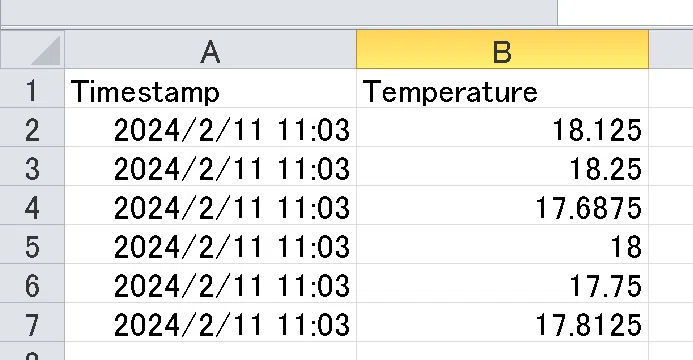
Task: Select cell containing 18.125
Action: 503,127
